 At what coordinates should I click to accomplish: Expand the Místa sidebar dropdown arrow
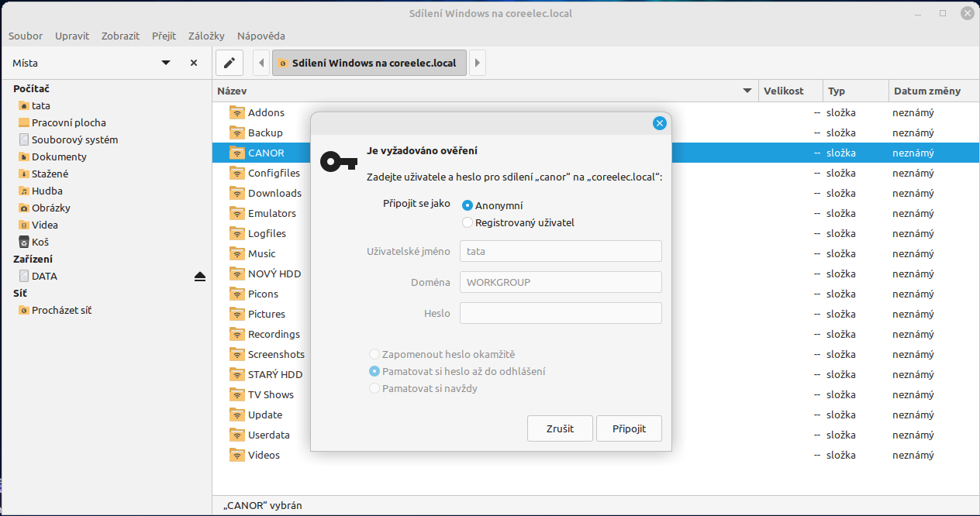tap(166, 63)
